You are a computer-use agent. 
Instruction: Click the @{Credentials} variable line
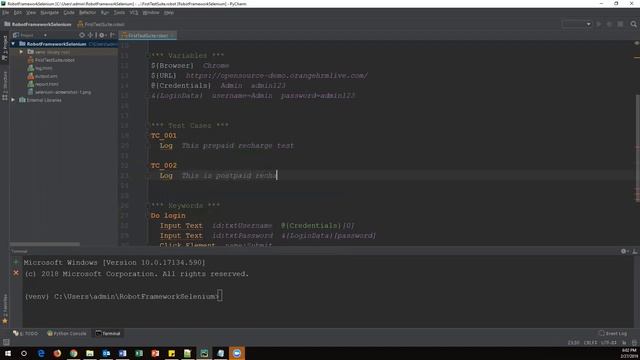click(x=218, y=85)
